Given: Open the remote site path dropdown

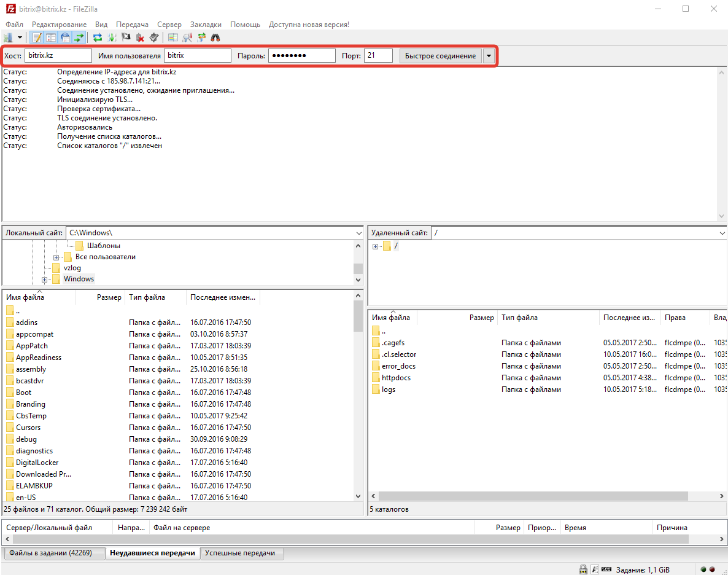Looking at the screenshot, I should [722, 233].
